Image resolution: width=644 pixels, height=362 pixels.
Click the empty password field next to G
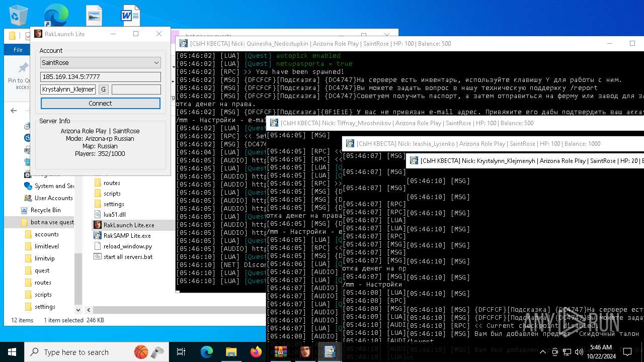pos(136,89)
